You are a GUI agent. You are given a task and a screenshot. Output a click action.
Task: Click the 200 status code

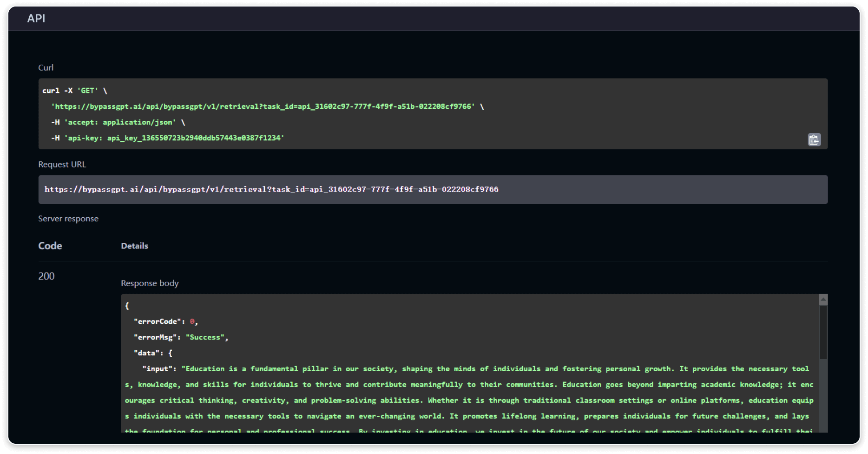click(46, 276)
